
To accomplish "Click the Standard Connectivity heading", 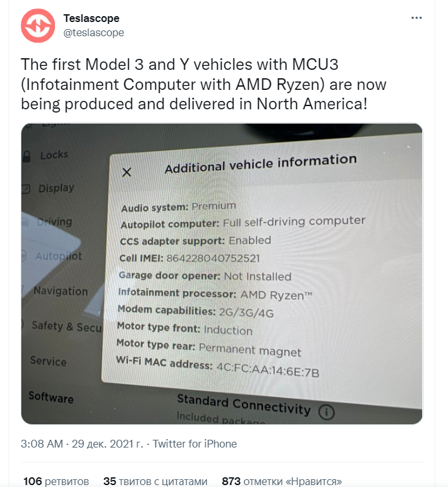I will point(243,405).
